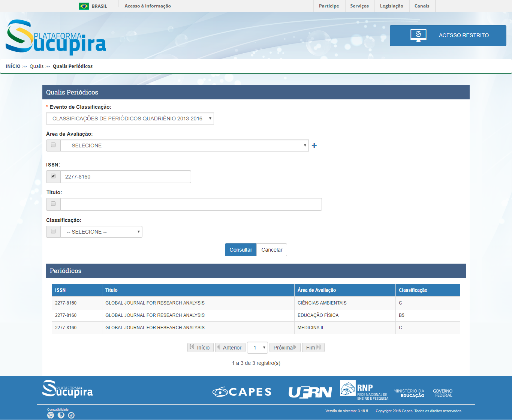Click the ACESSO RESTRITO button

[448, 36]
